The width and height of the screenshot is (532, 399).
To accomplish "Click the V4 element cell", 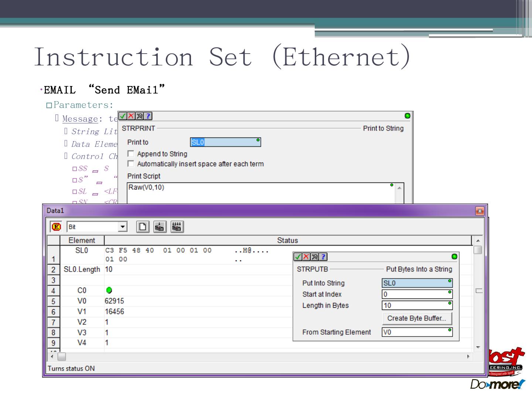I will click(82, 343).
